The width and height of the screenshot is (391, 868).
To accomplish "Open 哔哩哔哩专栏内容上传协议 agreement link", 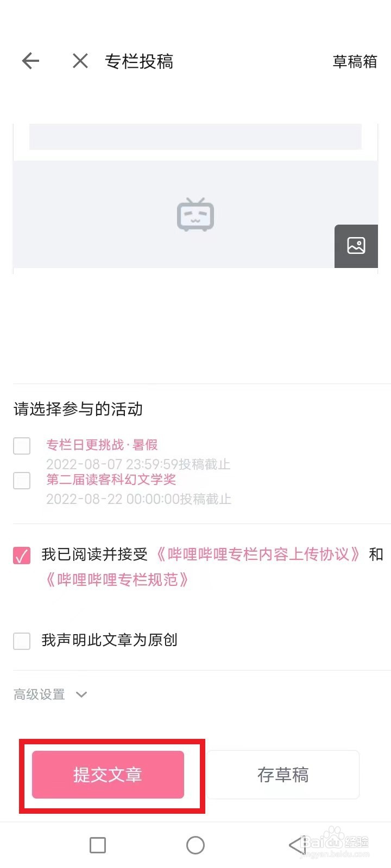I will point(258,554).
